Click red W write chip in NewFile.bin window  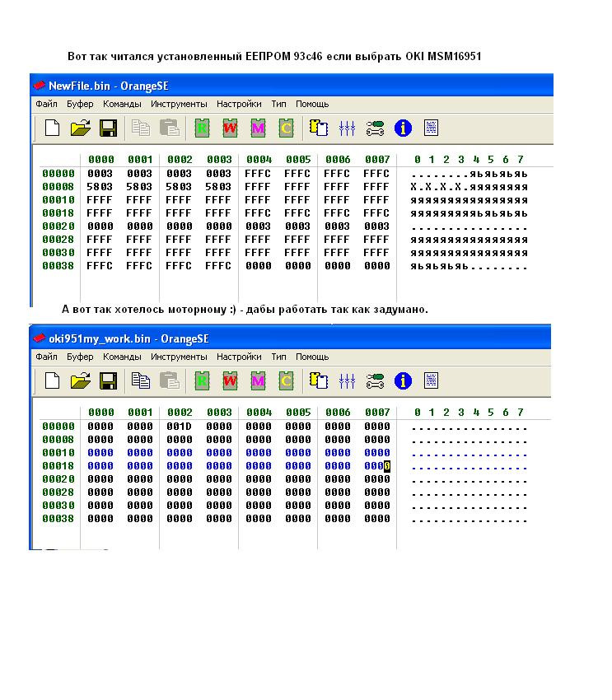coord(231,128)
